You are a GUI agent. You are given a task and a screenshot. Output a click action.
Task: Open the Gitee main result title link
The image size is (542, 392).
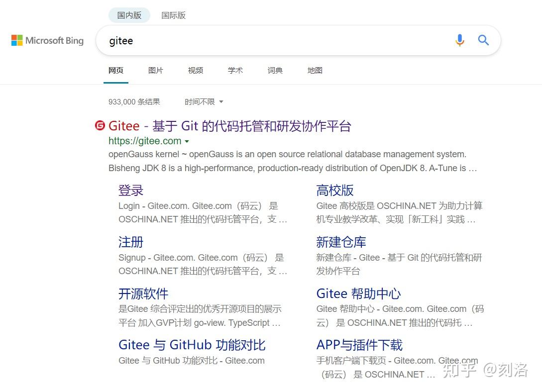pos(230,126)
